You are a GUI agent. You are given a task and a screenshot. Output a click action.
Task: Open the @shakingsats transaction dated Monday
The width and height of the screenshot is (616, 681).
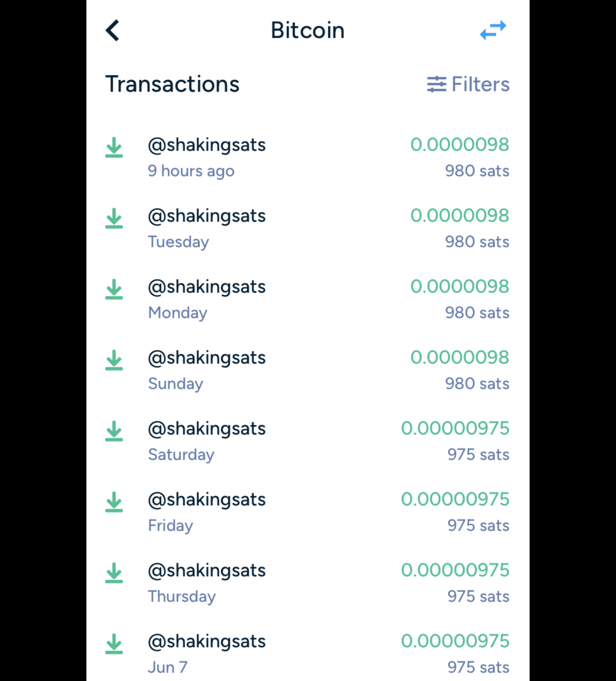[308, 299]
